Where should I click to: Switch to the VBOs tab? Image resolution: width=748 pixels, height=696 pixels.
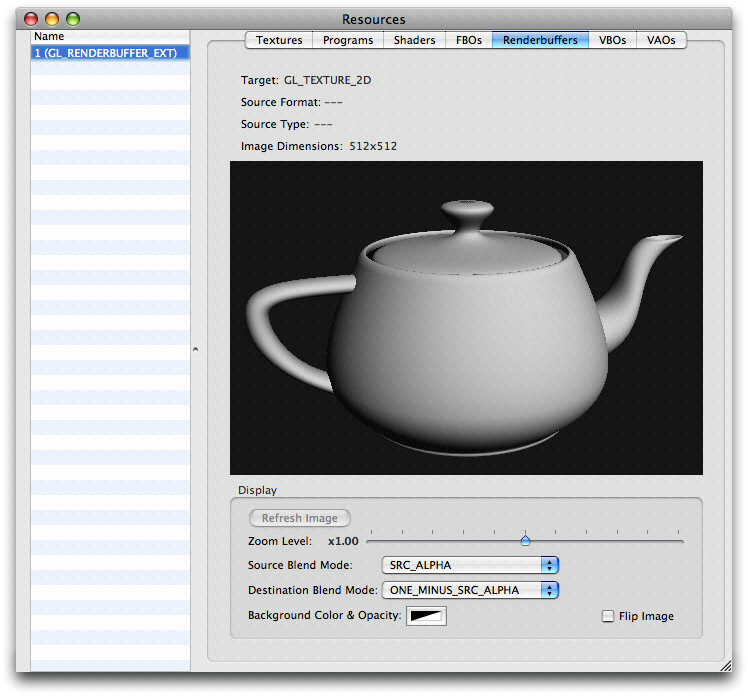tap(613, 40)
